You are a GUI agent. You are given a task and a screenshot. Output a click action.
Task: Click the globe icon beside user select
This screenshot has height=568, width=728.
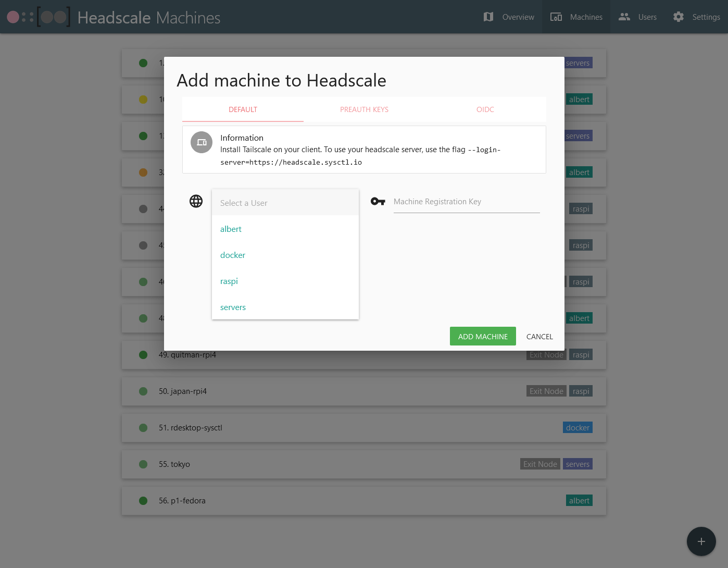coord(196,201)
